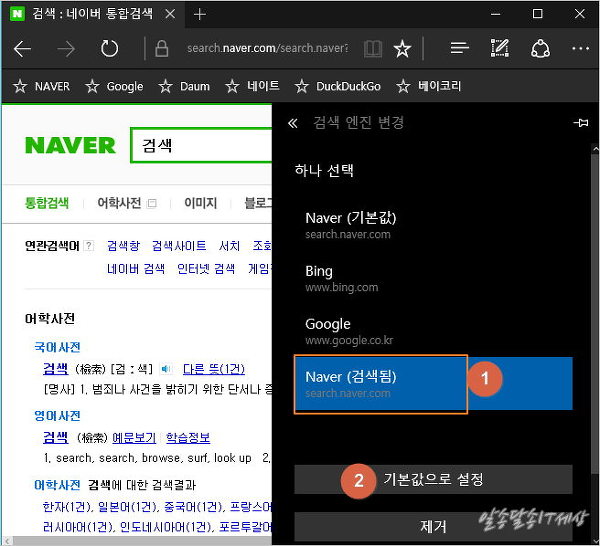600x546 pixels.
Task: Click the browser Back arrow
Action: tap(22, 49)
